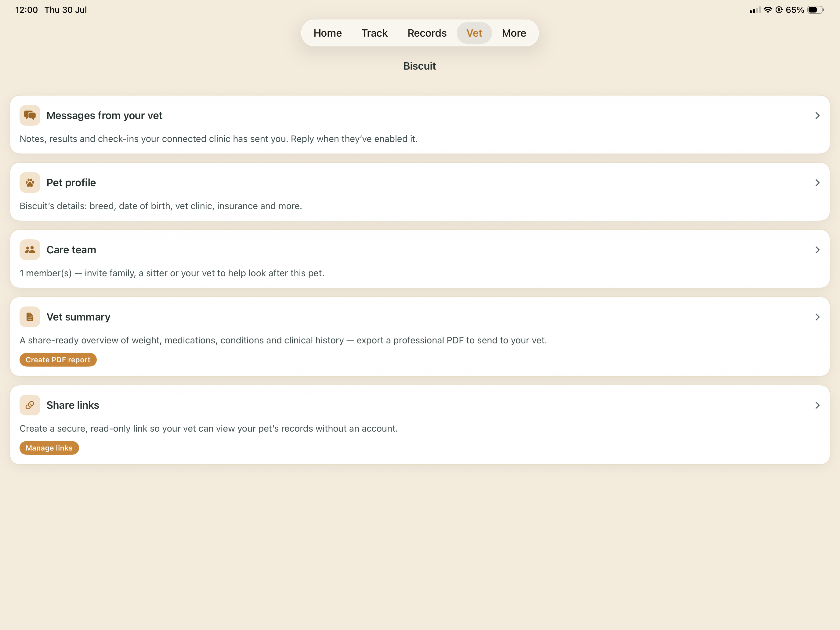Tap the people Care team icon
Image resolution: width=840 pixels, height=630 pixels.
[x=30, y=249]
